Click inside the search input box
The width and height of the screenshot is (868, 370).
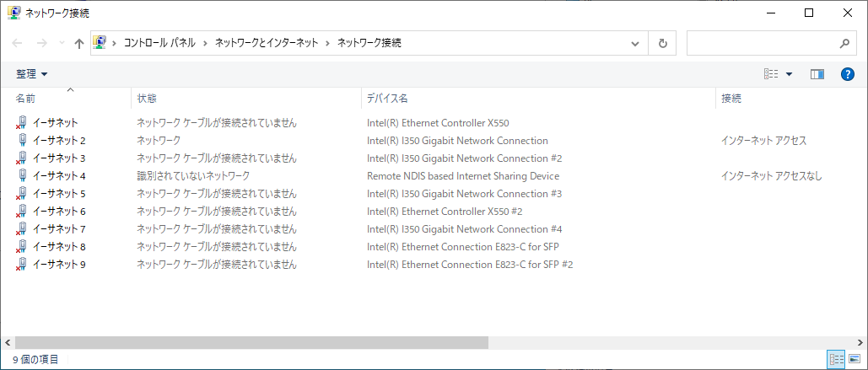(762, 43)
